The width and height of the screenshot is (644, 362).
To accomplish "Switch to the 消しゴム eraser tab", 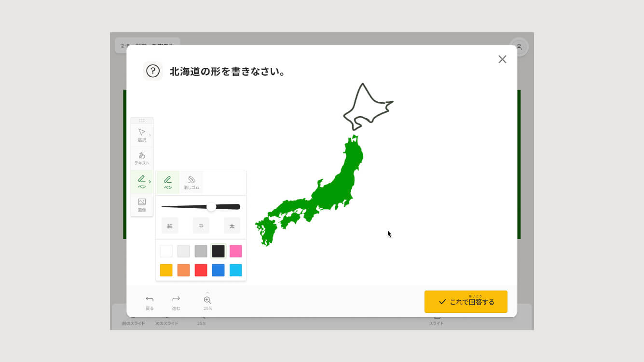I will coord(192,182).
